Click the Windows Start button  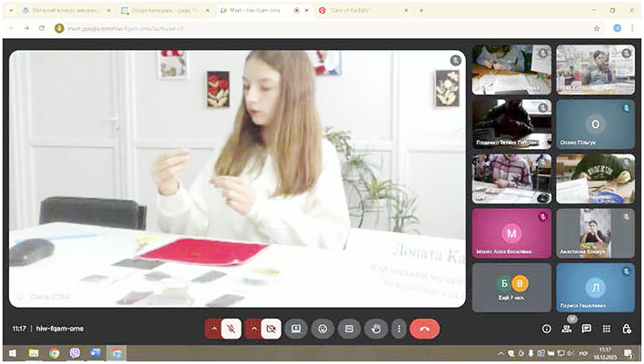pos(13,352)
